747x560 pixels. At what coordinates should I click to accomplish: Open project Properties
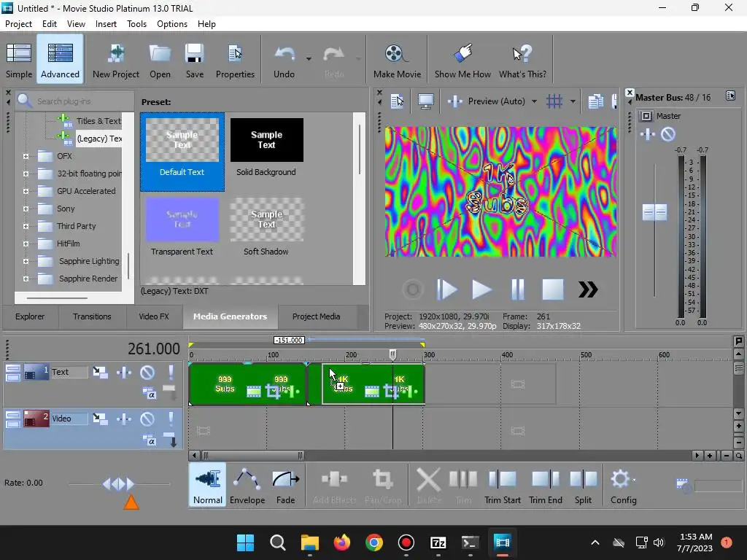pyautogui.click(x=235, y=60)
